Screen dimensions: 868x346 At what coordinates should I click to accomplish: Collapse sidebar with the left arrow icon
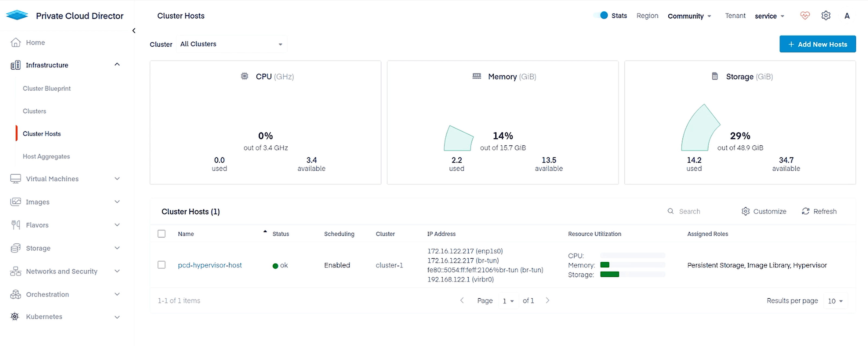[x=134, y=31]
